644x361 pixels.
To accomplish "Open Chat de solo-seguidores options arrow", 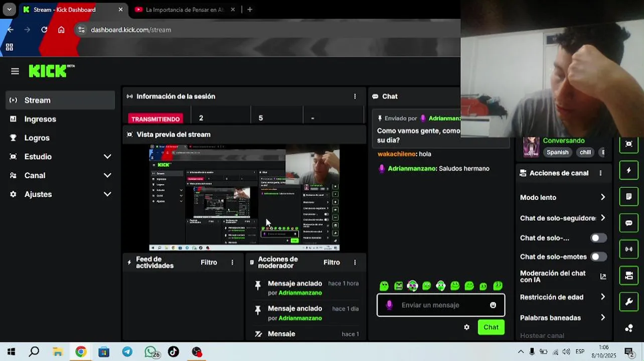I will pos(603,218).
